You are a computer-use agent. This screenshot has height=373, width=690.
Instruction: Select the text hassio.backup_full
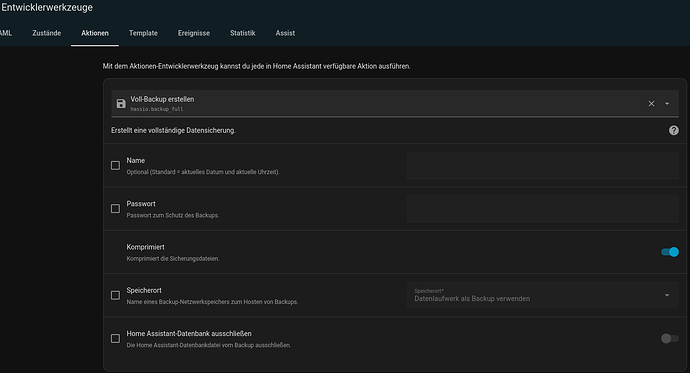pos(157,109)
